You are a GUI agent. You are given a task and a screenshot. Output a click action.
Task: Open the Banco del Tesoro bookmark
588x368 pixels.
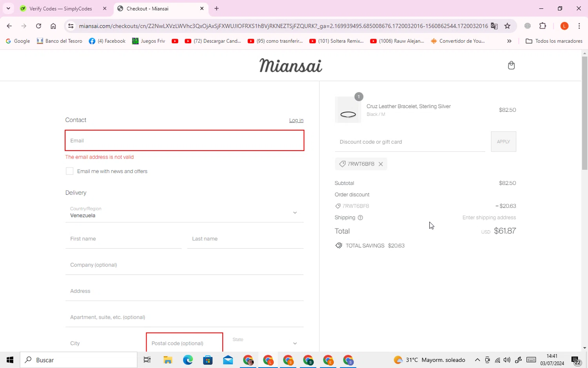click(60, 41)
